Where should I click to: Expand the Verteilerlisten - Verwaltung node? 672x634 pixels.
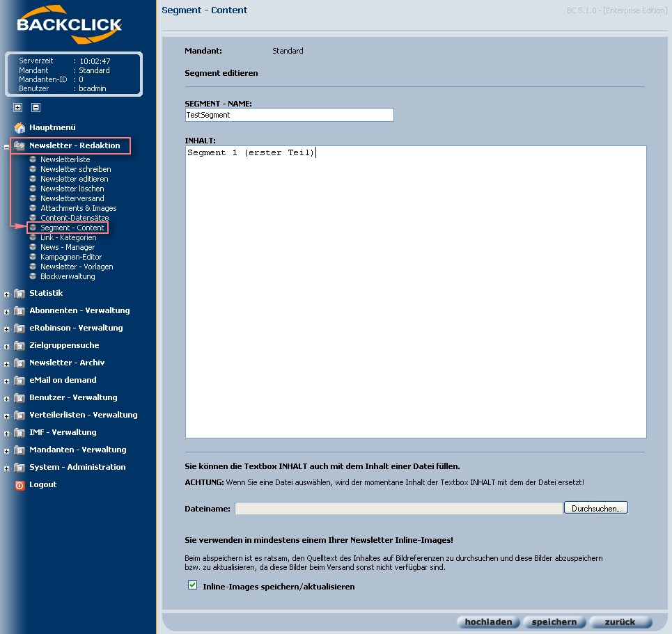click(x=6, y=416)
